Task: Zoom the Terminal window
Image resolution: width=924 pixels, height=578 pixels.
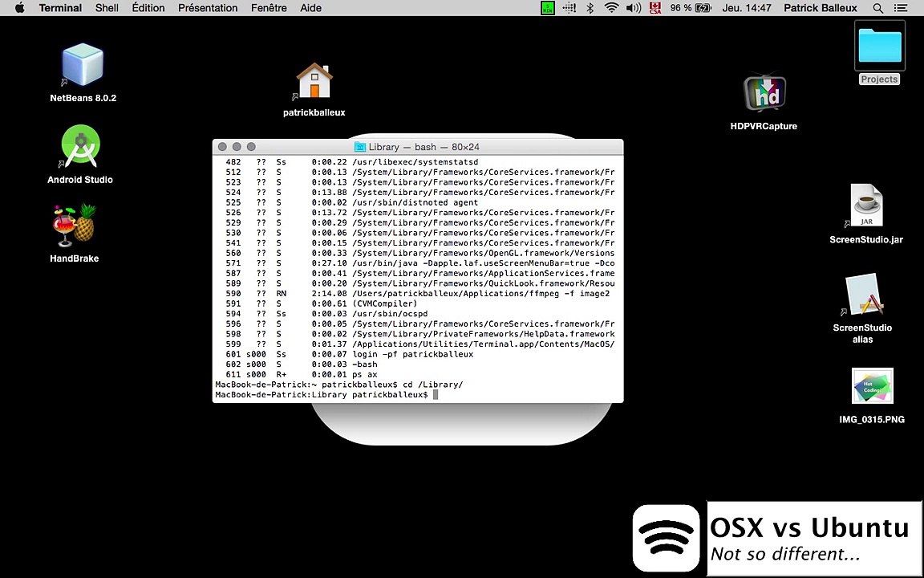Action: [x=251, y=147]
